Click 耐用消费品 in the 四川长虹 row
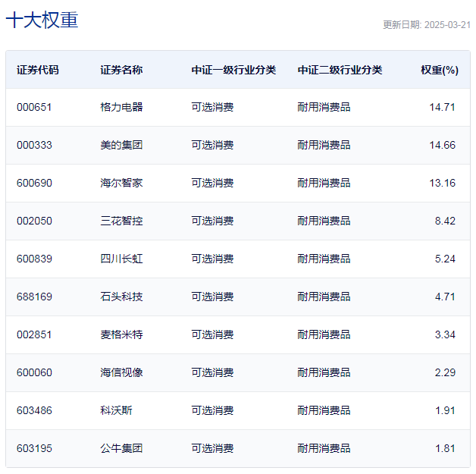 point(324,259)
